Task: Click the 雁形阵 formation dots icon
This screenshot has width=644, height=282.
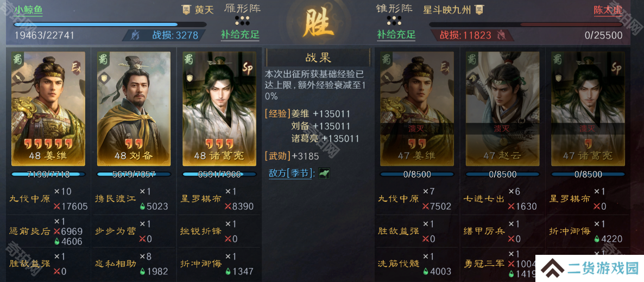Action: pyautogui.click(x=242, y=21)
